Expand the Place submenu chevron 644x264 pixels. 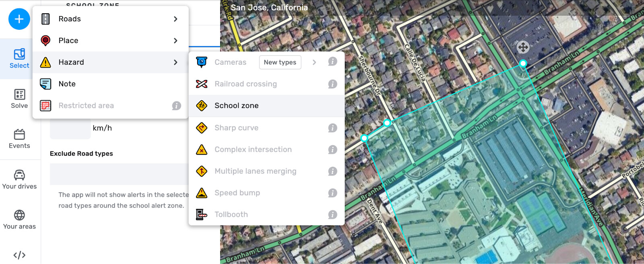[x=175, y=41]
